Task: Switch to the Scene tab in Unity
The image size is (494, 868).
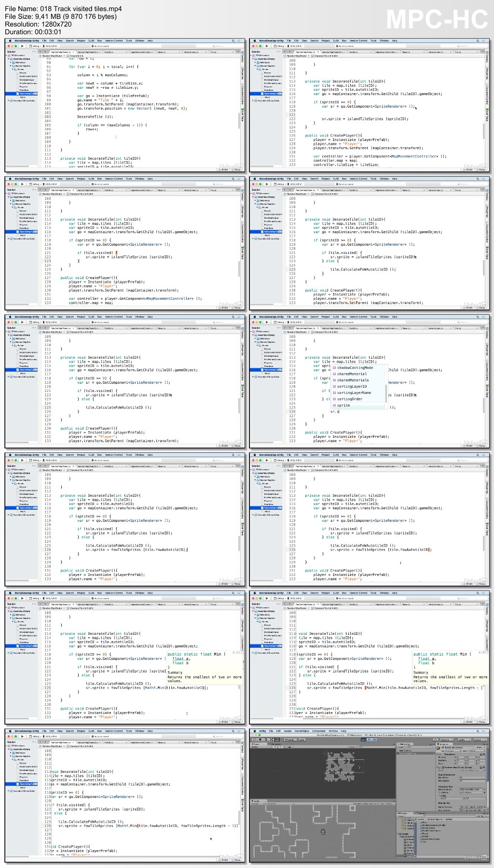Action: (258, 744)
